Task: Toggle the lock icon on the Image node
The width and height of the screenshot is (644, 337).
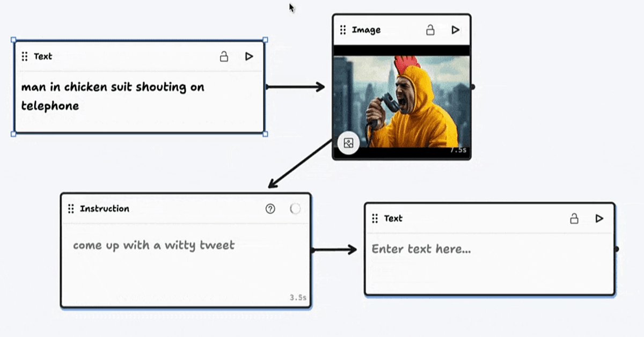Action: click(x=430, y=30)
